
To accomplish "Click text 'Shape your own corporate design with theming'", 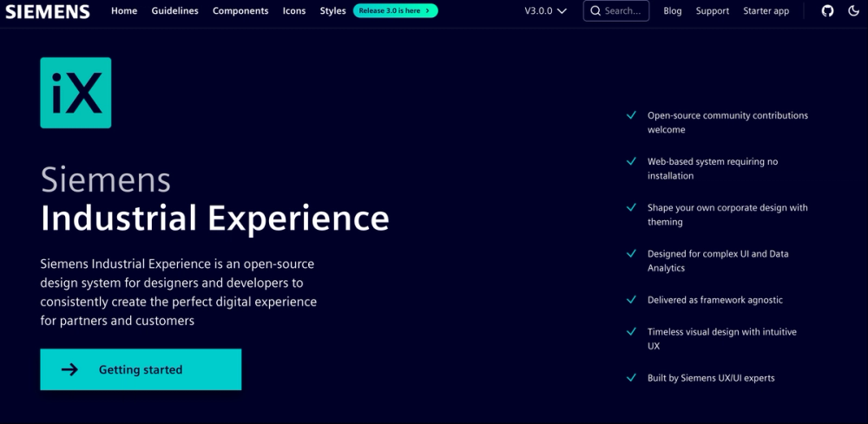I will pos(727,214).
